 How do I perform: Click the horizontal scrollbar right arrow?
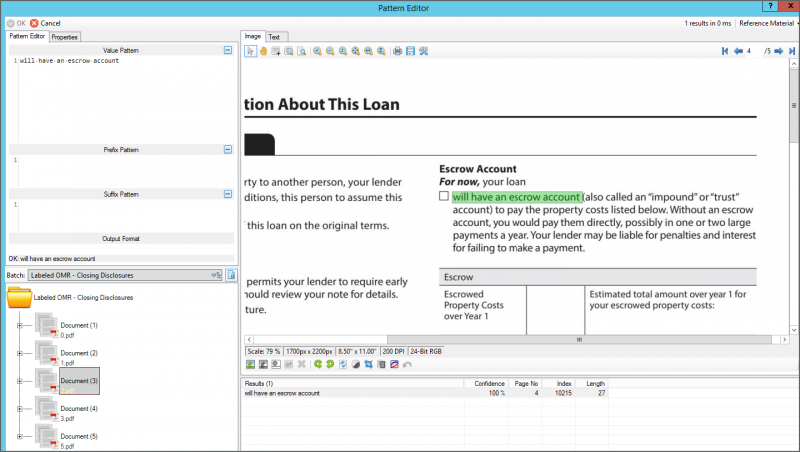pyautogui.click(x=785, y=339)
